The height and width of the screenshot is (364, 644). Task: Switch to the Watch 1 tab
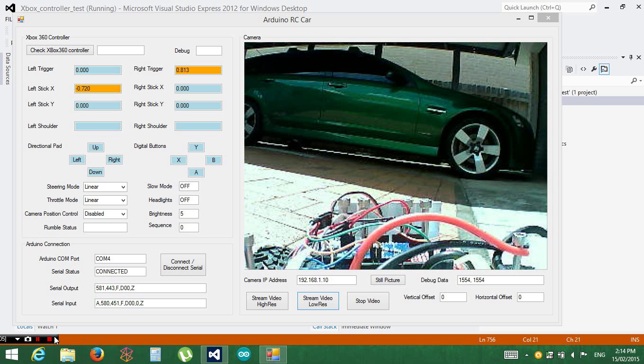[x=47, y=327]
